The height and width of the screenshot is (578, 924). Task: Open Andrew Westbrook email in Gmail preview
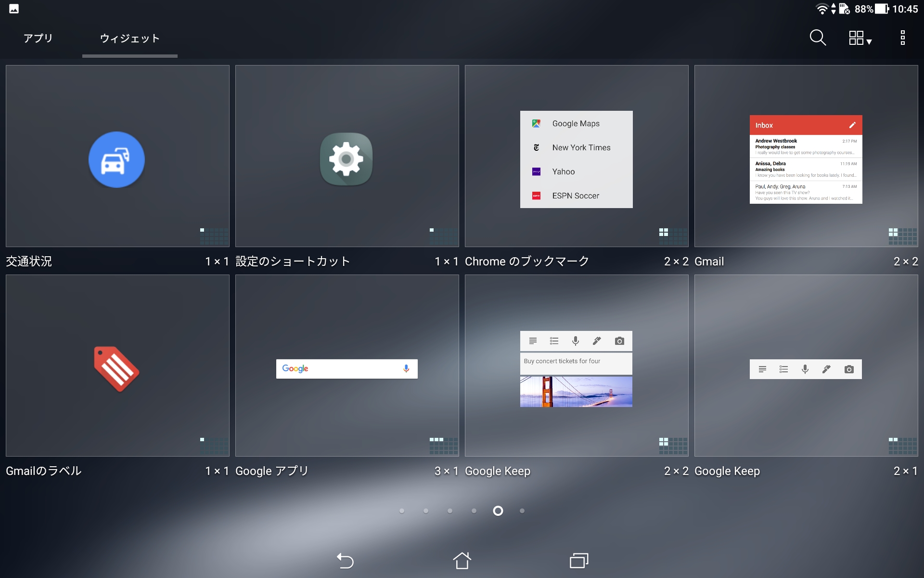coord(806,146)
